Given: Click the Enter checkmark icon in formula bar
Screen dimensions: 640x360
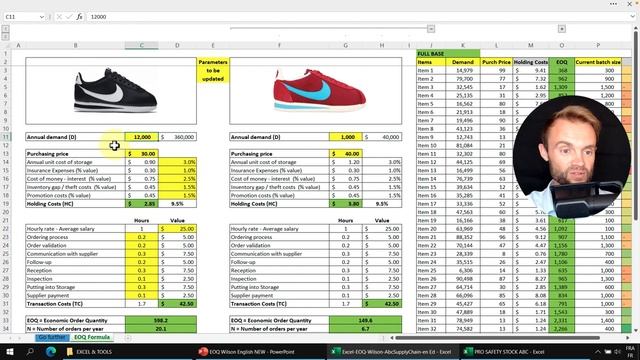Looking at the screenshot, I should (x=69, y=17).
